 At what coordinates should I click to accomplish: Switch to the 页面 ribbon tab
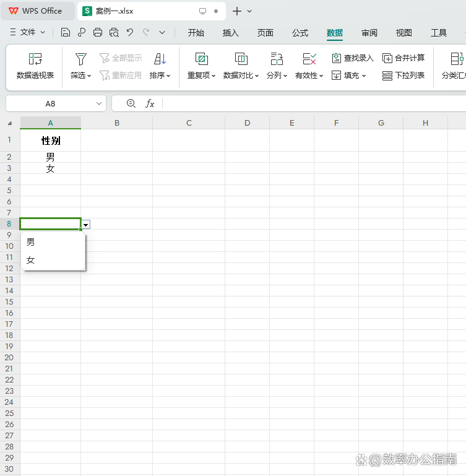265,33
